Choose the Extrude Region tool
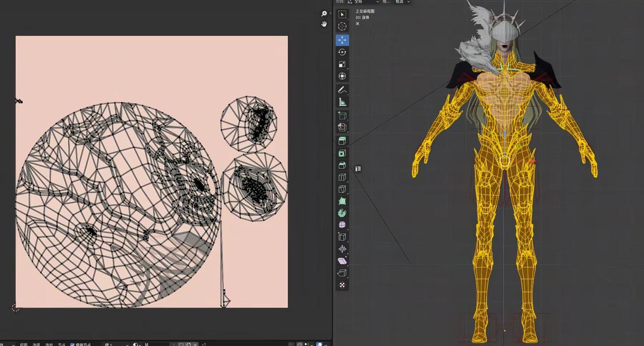The height and width of the screenshot is (346, 644). [342, 140]
